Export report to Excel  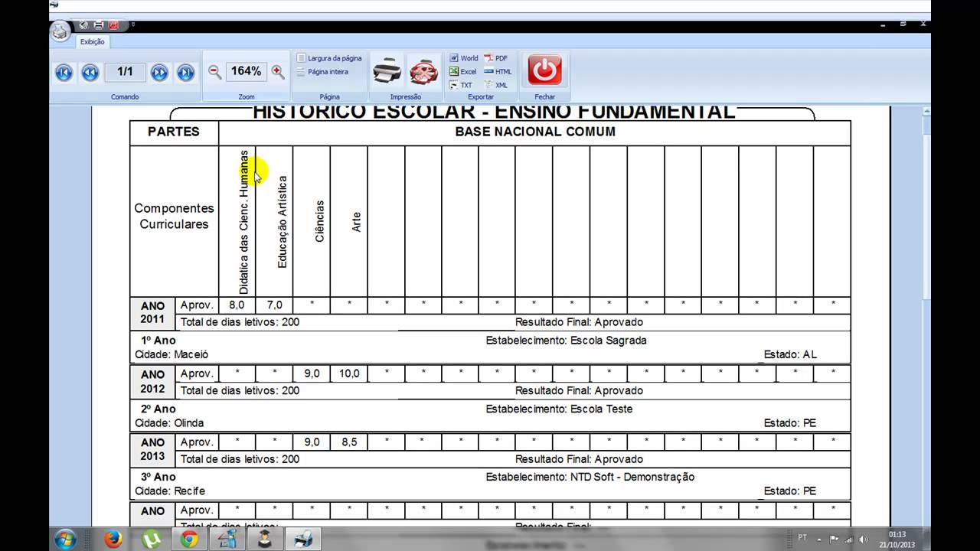click(x=463, y=72)
